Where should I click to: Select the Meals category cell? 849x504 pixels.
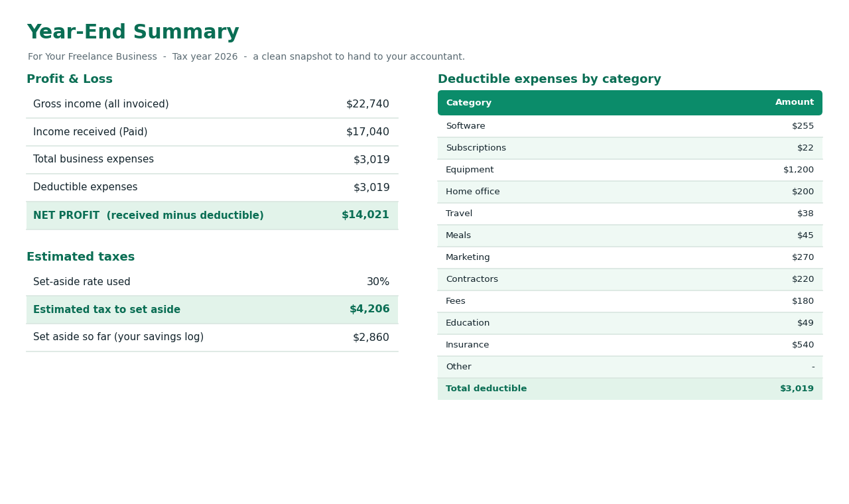[x=458, y=235]
